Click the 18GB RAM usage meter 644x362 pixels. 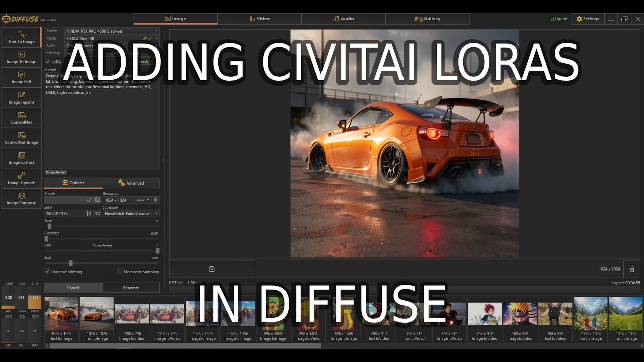point(8,297)
